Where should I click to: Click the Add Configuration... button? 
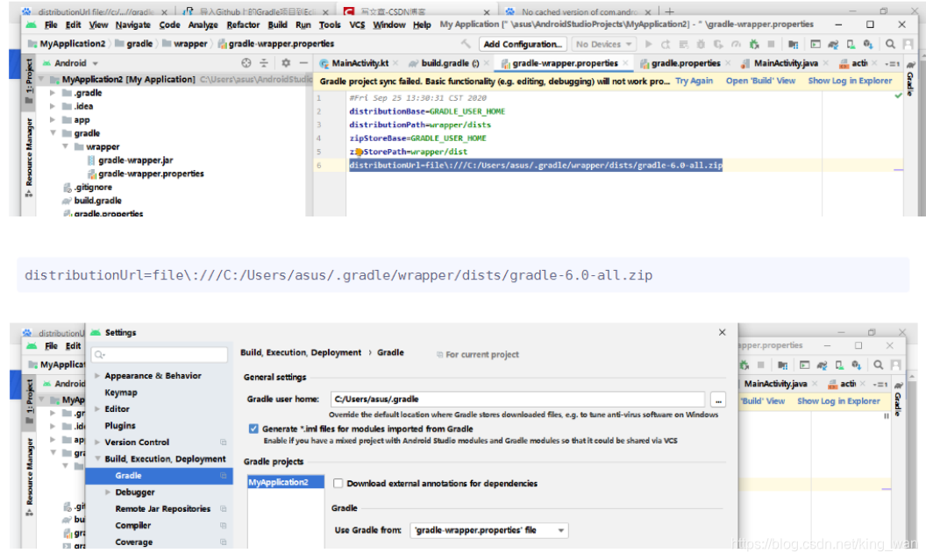coord(522,45)
